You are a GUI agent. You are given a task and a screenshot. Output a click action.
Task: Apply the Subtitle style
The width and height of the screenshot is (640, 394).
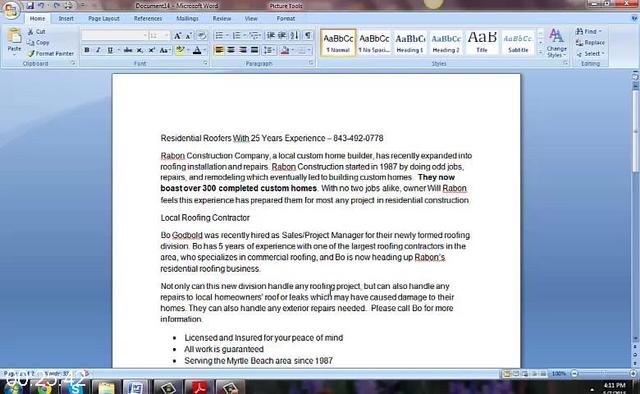[518, 42]
